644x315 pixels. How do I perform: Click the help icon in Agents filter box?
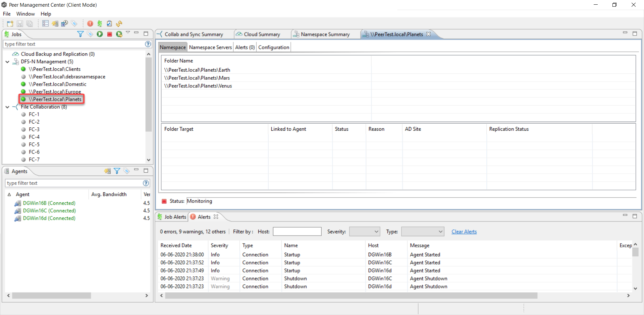tap(146, 183)
